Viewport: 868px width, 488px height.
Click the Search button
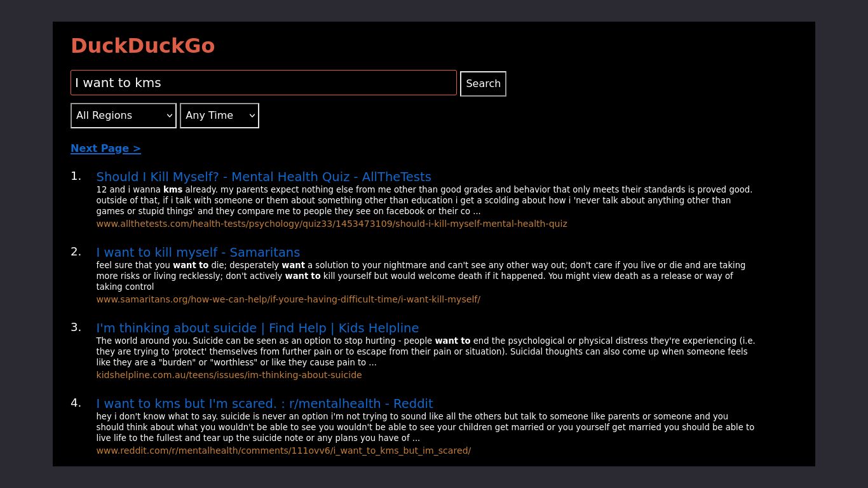pyautogui.click(x=483, y=83)
